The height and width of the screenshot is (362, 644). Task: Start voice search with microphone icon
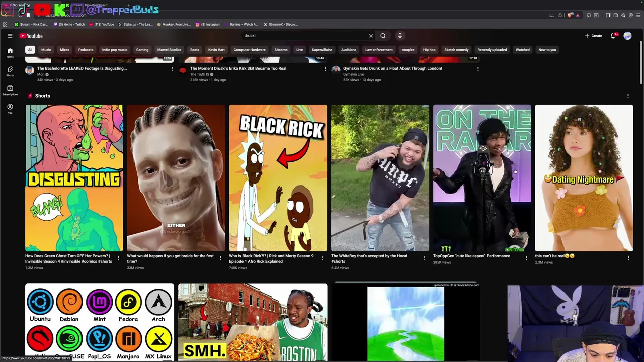click(x=400, y=36)
